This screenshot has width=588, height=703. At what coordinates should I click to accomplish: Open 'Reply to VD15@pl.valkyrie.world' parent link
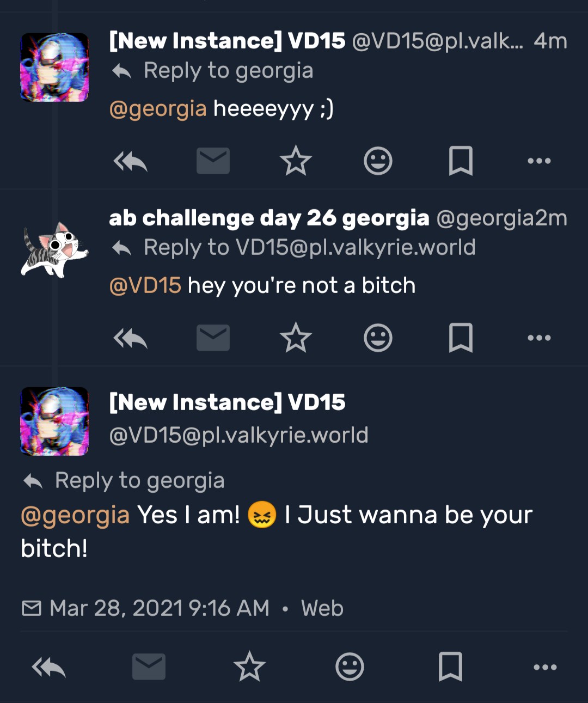[309, 248]
